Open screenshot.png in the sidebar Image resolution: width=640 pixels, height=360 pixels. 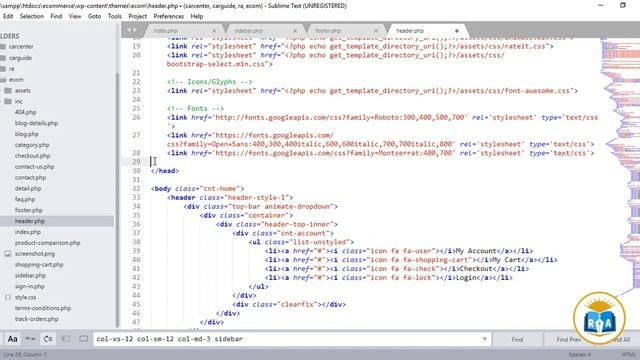(x=35, y=254)
